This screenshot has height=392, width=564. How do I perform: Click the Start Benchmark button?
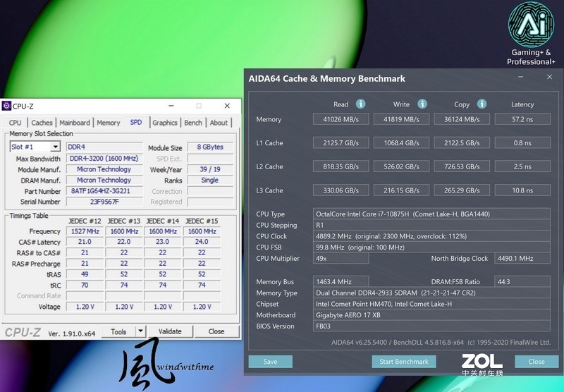pos(404,362)
